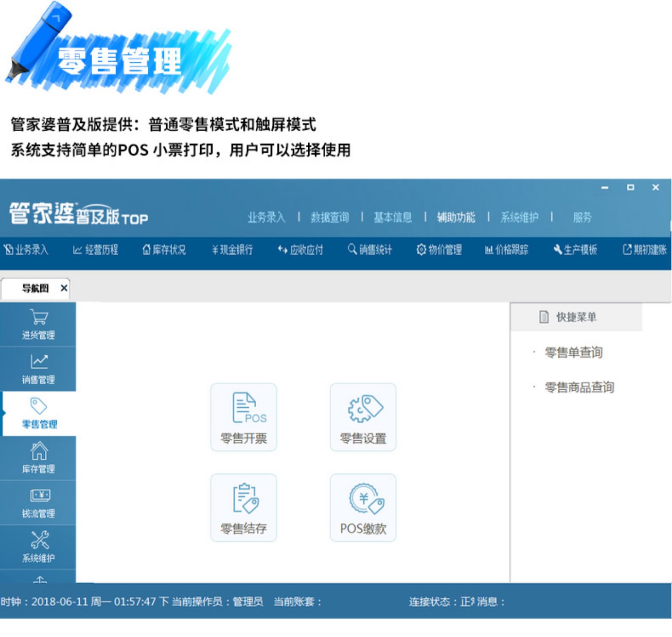This screenshot has height=637, width=672.
Task: Select 零售管理 in the sidebar
Action: (39, 413)
